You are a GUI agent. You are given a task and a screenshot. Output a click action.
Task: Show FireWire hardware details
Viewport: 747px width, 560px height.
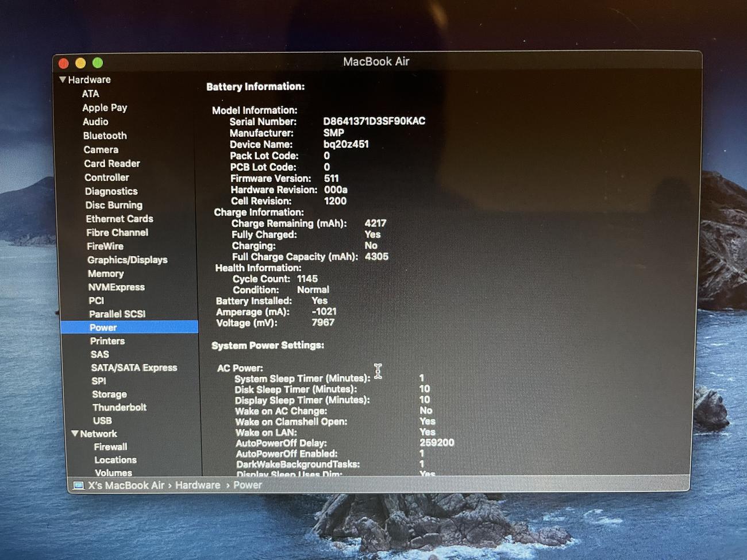click(105, 246)
